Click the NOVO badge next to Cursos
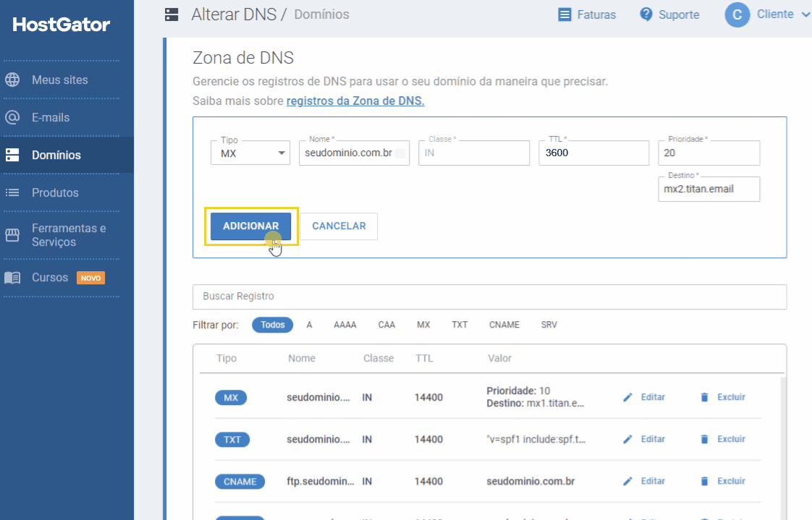The height and width of the screenshot is (520, 812). tap(90, 278)
